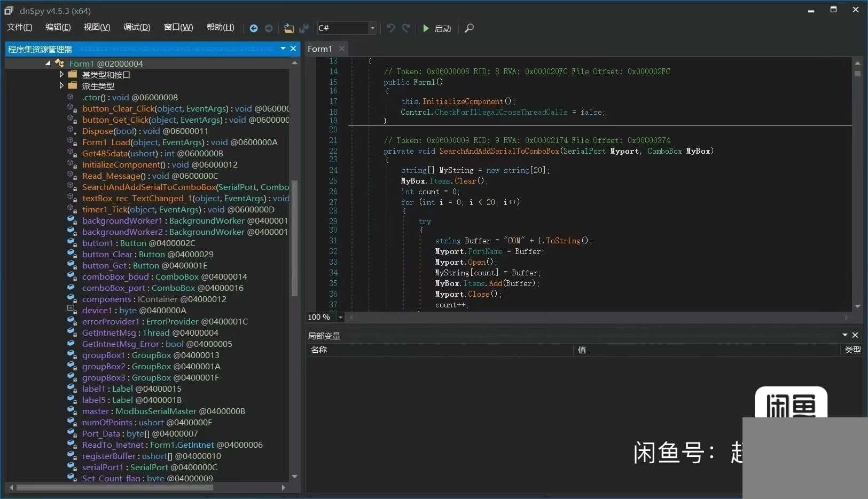
Task: Click the button1 field icon
Action: coord(72,243)
